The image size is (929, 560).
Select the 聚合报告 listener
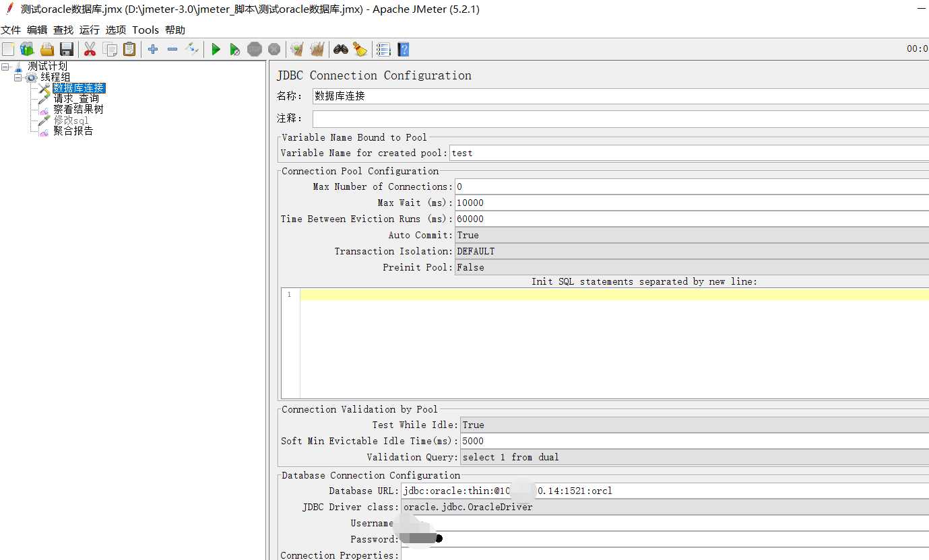click(x=73, y=131)
